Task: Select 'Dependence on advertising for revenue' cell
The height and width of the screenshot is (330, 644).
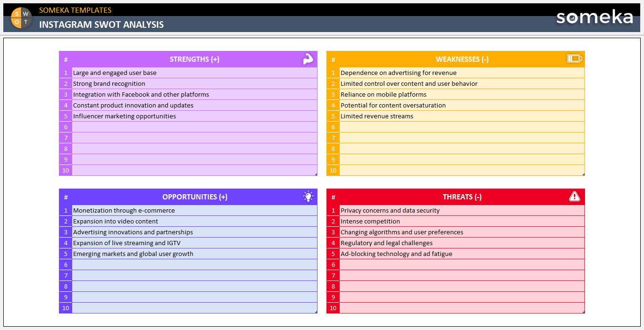Action: point(462,73)
